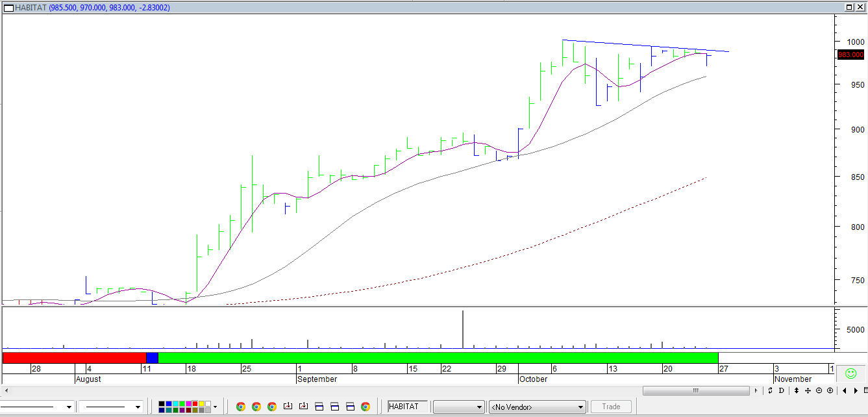Zoom in with the plus magnifier icon
868x417 pixels.
click(830, 390)
